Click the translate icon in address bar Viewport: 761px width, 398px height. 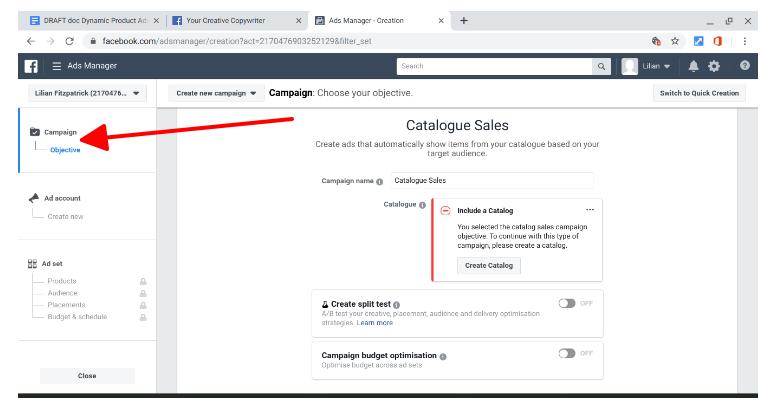coord(656,41)
